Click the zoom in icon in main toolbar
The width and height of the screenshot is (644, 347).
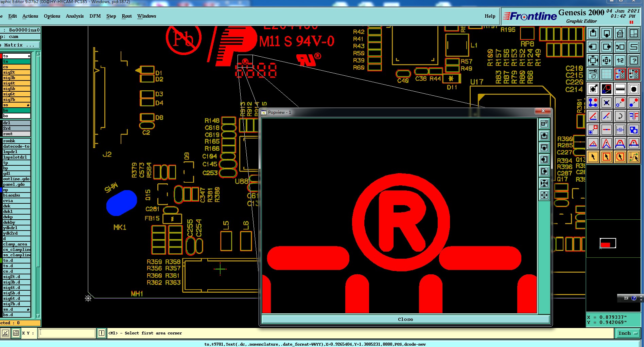point(593,60)
